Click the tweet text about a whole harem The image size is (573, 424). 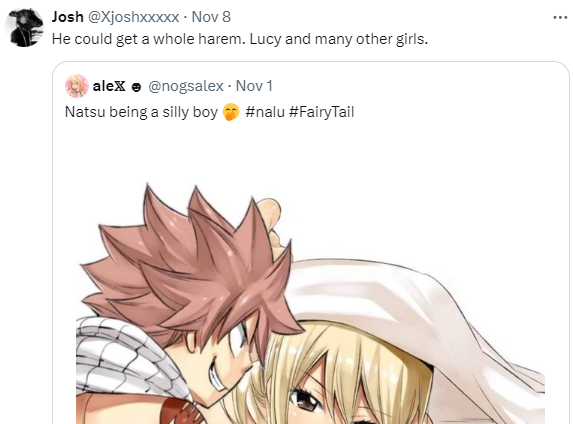coord(240,39)
